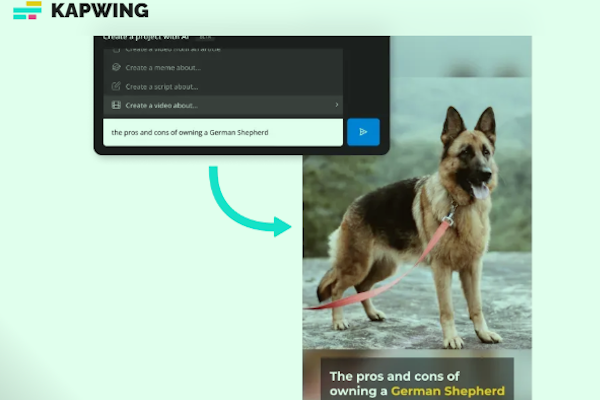
Task: Click the send arrow button
Action: click(363, 131)
